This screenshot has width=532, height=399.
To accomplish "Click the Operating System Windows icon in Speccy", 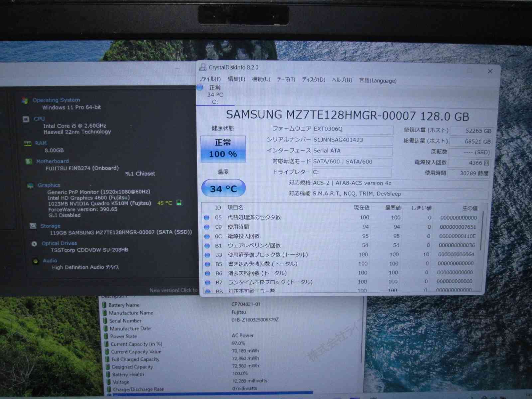I will [25, 100].
